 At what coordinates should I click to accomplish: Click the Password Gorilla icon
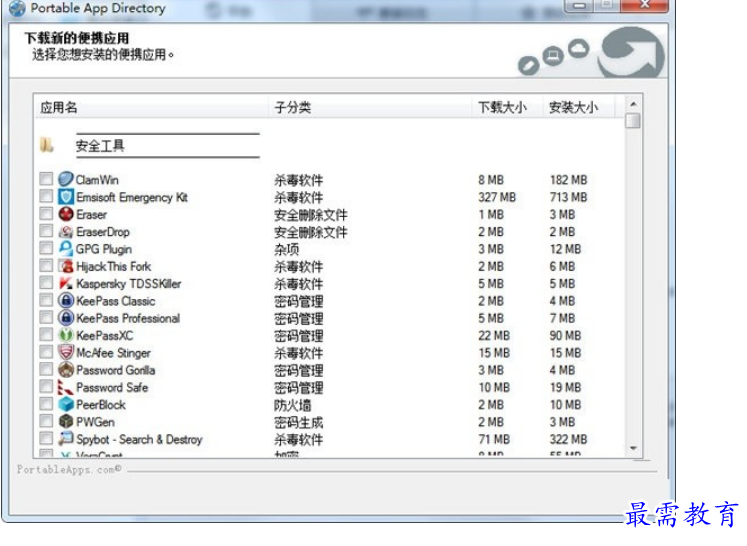(66, 370)
